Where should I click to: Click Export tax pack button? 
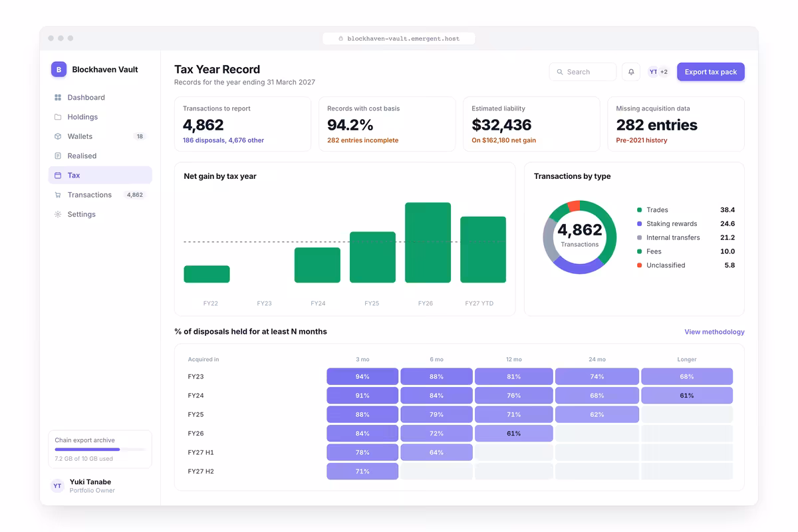coord(711,72)
